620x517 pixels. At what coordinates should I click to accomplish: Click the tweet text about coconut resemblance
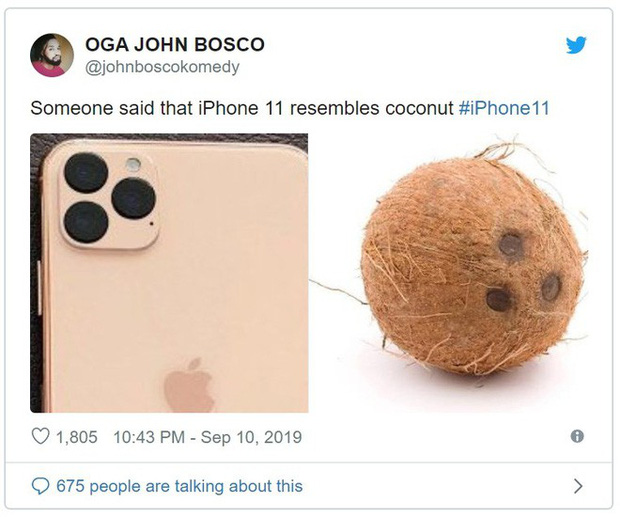coord(242,106)
